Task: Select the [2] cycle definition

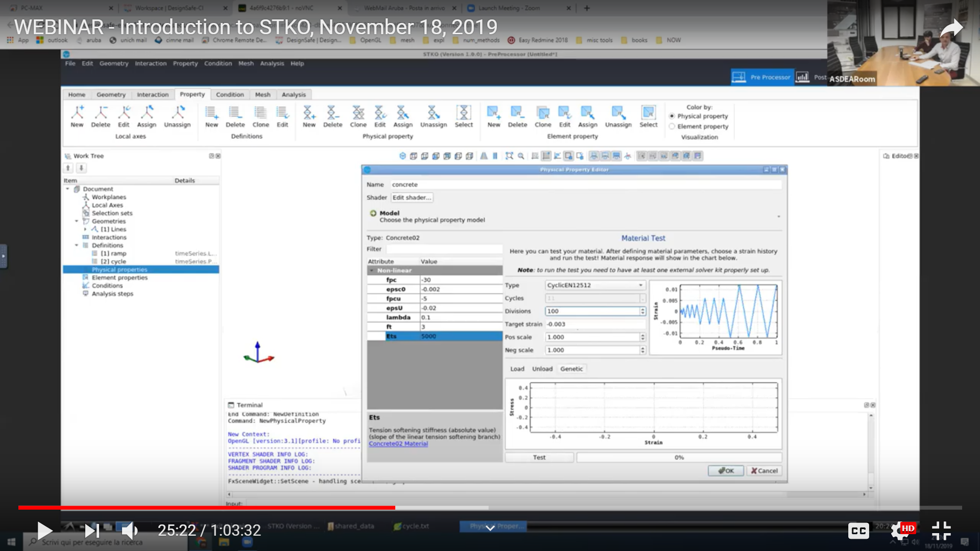Action: [x=113, y=261]
